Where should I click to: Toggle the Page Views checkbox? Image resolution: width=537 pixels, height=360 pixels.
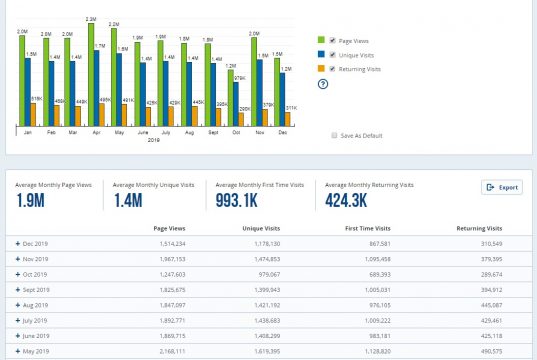(332, 40)
